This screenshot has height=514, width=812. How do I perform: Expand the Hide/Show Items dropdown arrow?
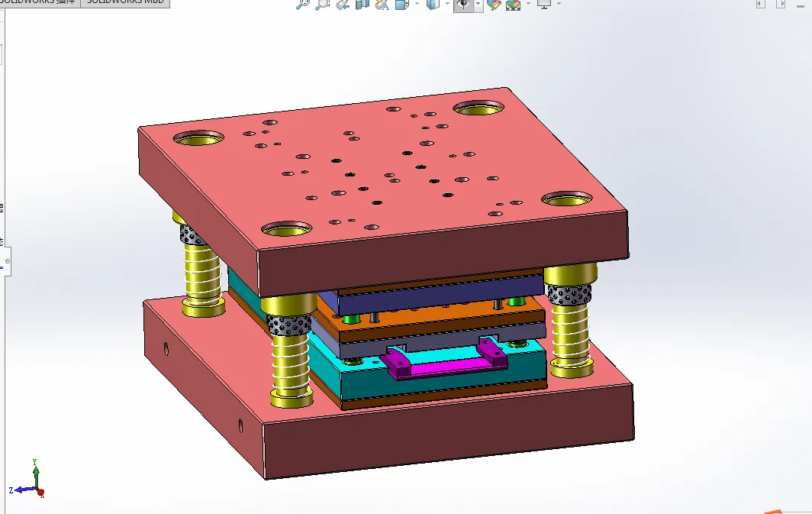478,4
